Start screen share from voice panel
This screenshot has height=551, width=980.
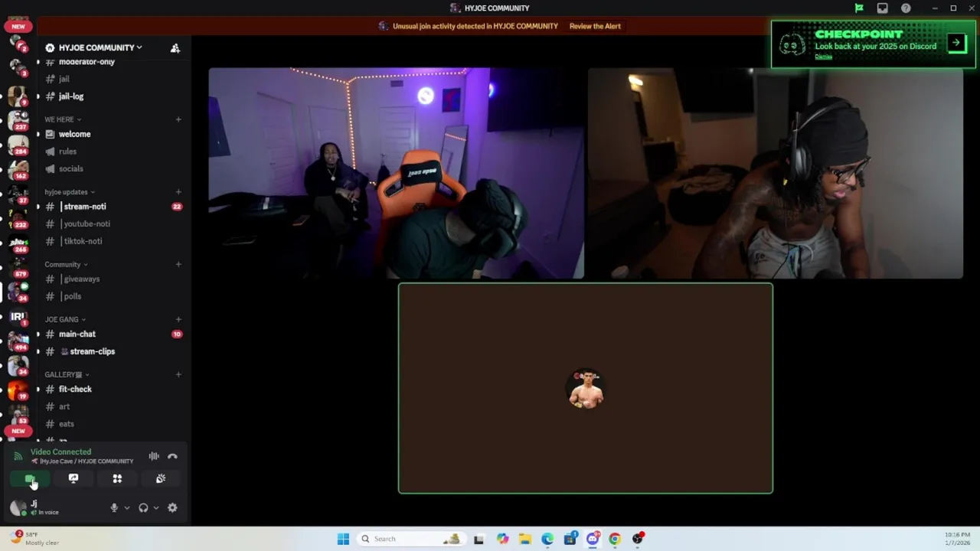coord(73,478)
